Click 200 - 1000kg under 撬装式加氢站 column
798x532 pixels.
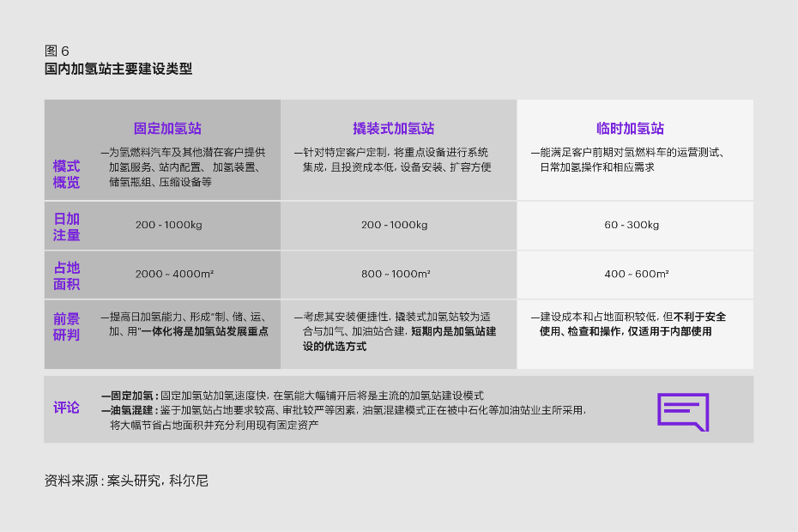(394, 225)
